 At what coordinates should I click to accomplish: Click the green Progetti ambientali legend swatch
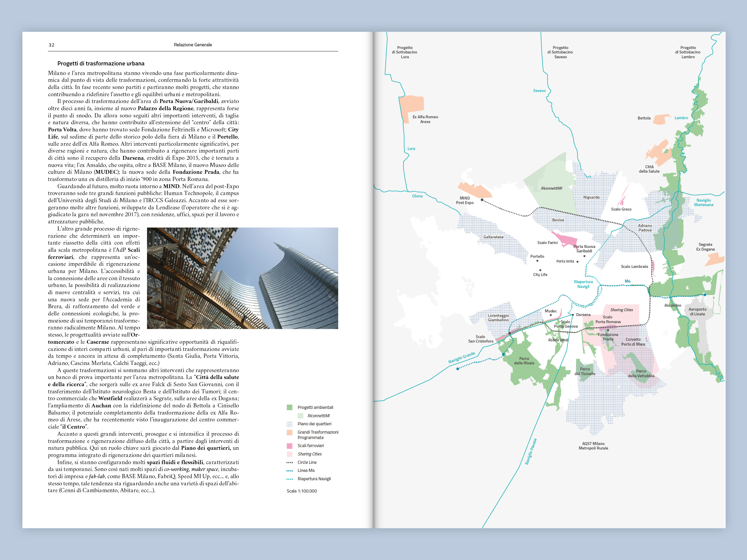point(290,407)
